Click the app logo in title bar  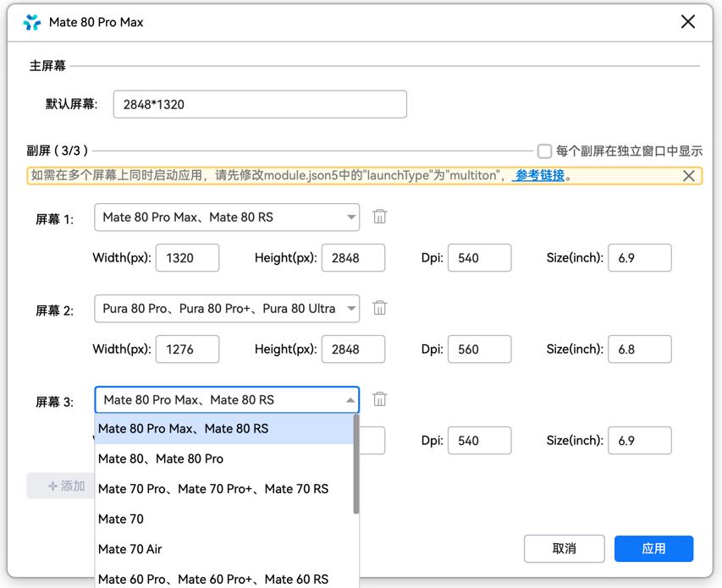pos(32,23)
